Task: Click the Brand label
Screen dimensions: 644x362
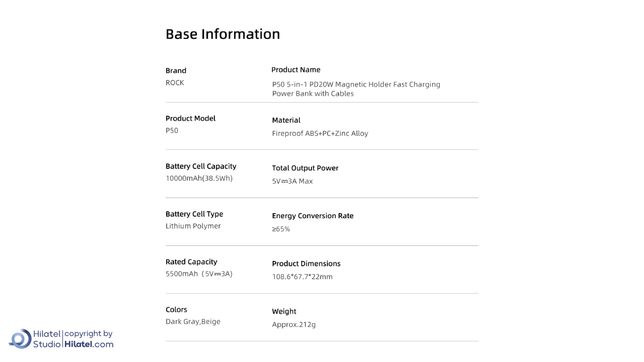Action: (176, 71)
